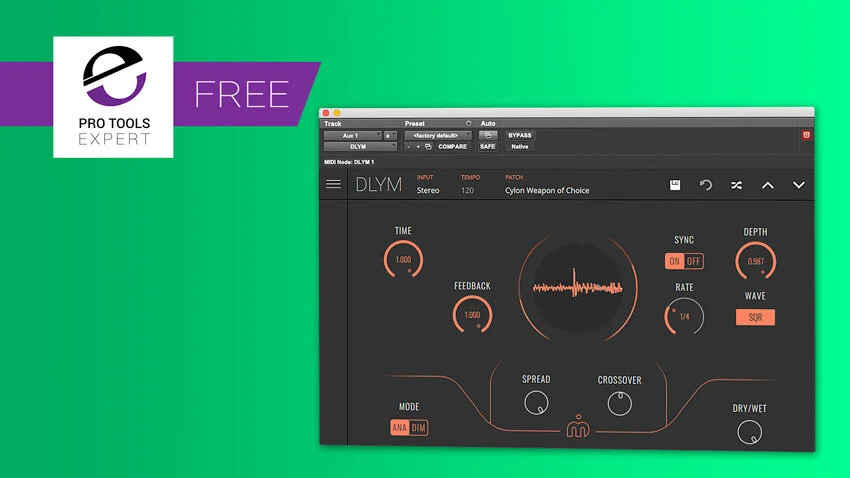Select next preset with plus button
This screenshot has width=850, height=478.
coord(418,146)
